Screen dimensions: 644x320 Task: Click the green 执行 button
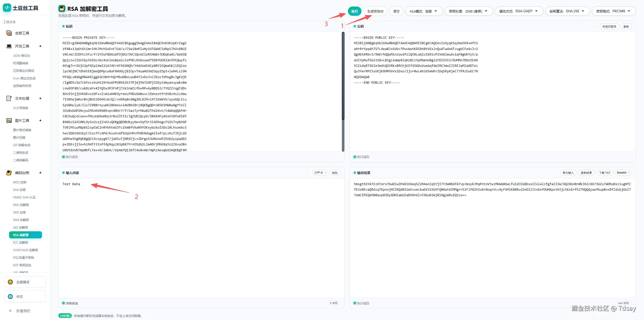pos(354,11)
